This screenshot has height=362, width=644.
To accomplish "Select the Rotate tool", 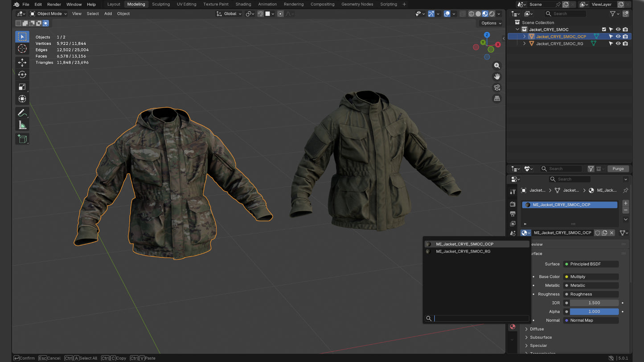I will pyautogui.click(x=22, y=75).
